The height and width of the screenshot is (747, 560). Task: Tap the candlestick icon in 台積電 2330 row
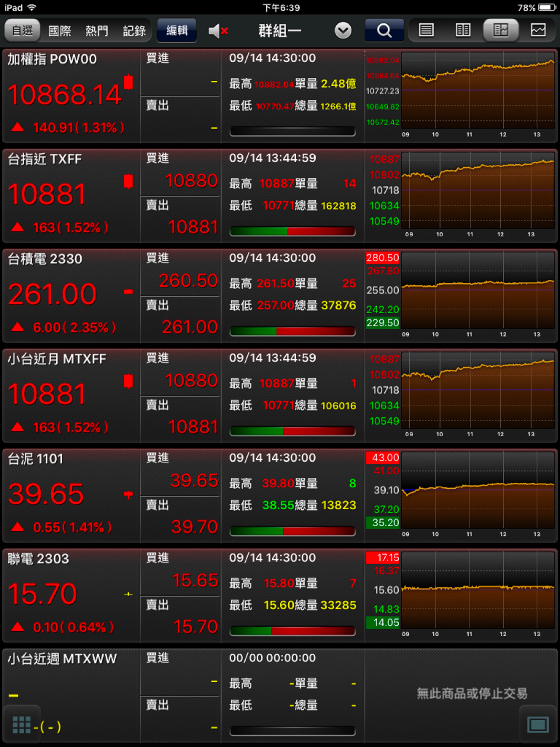128,291
